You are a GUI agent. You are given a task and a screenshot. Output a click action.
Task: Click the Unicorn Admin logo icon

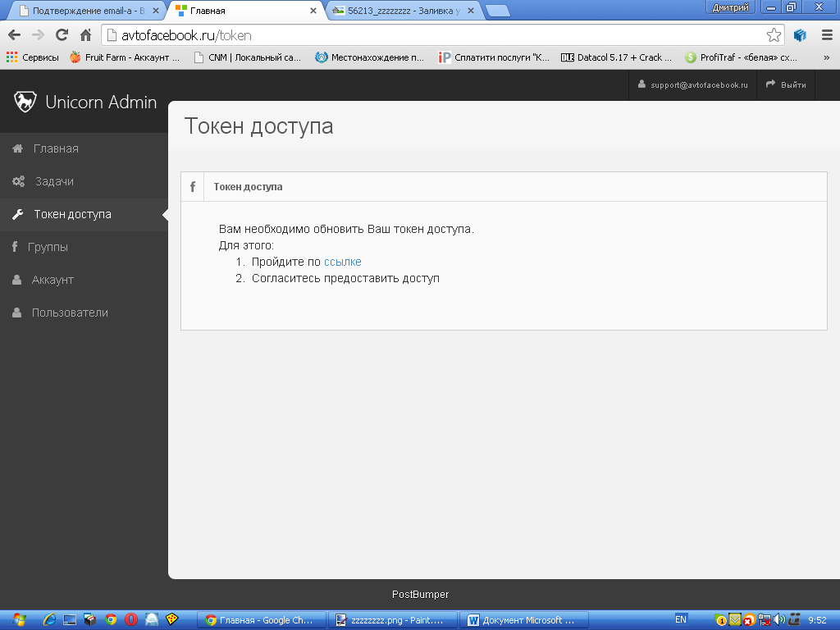(25, 102)
